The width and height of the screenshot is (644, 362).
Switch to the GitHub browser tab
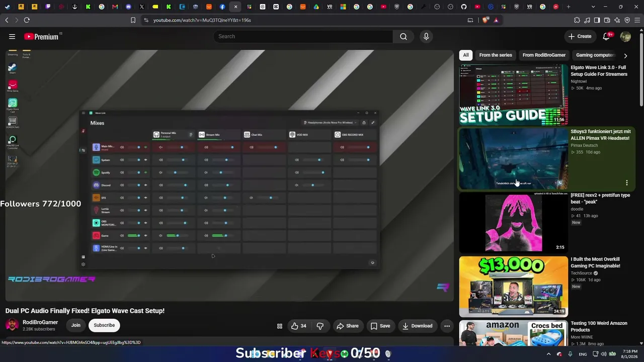464,7
